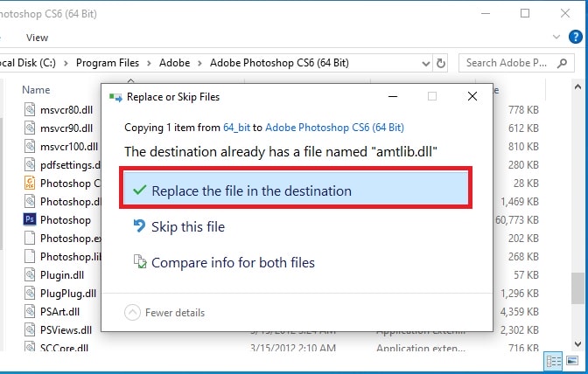
Task: Select PSViews.dll file icon
Action: tap(30, 329)
